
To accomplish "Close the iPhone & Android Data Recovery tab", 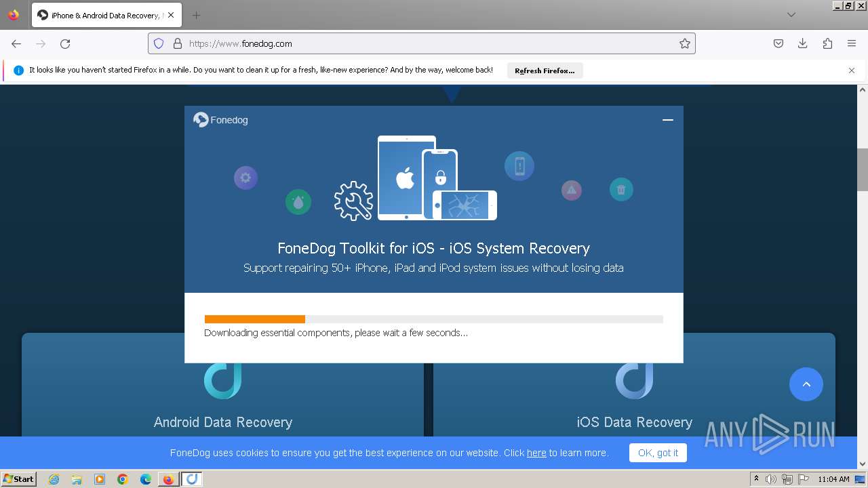I will (171, 15).
